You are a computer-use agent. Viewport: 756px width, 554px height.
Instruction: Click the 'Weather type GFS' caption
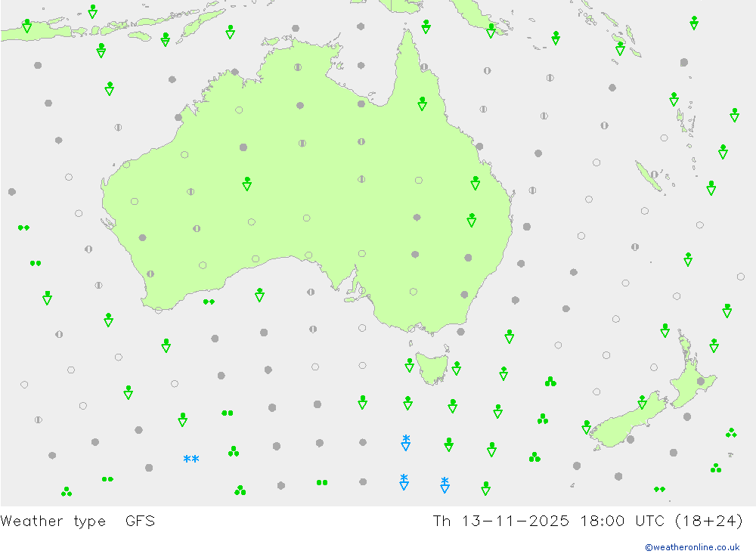click(x=78, y=522)
